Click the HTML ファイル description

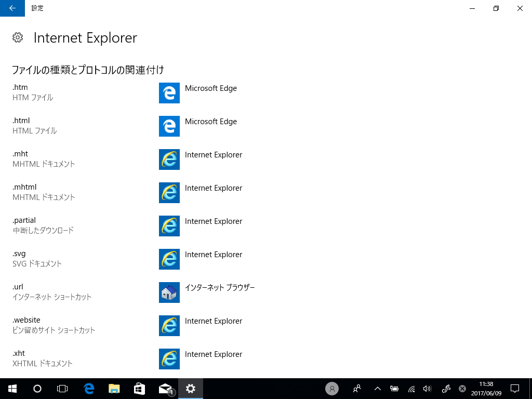35,130
